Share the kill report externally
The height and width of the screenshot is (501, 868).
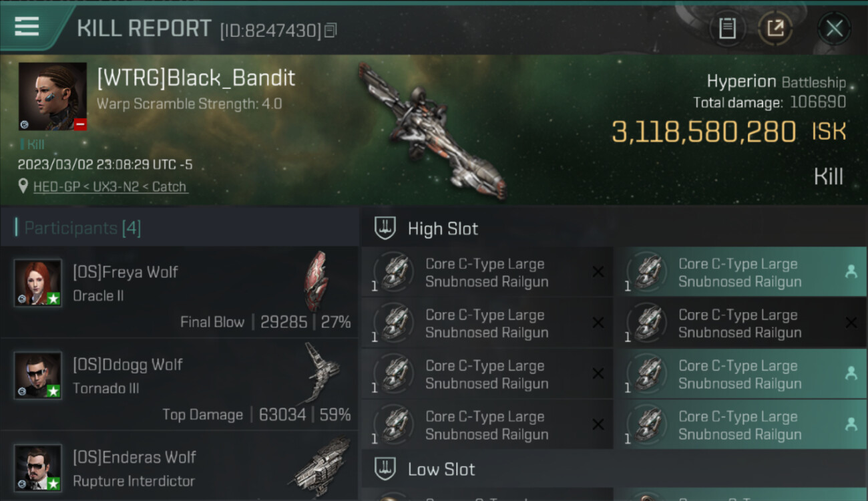coord(775,29)
